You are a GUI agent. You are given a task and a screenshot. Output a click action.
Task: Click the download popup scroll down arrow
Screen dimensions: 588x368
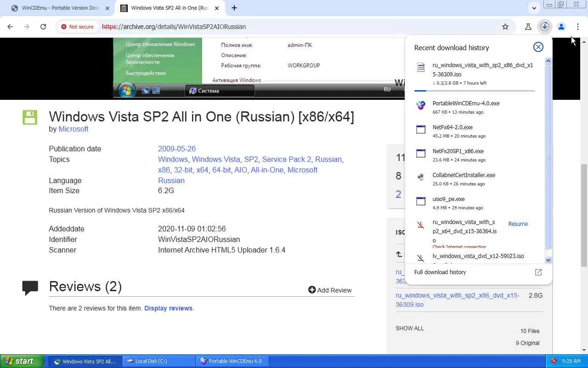tap(548, 260)
